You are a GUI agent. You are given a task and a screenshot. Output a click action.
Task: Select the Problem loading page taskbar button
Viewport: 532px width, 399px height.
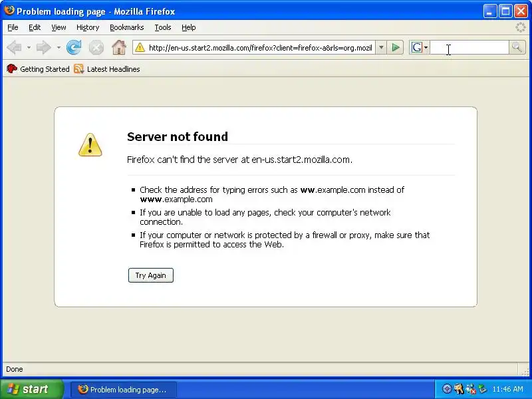[x=124, y=389]
